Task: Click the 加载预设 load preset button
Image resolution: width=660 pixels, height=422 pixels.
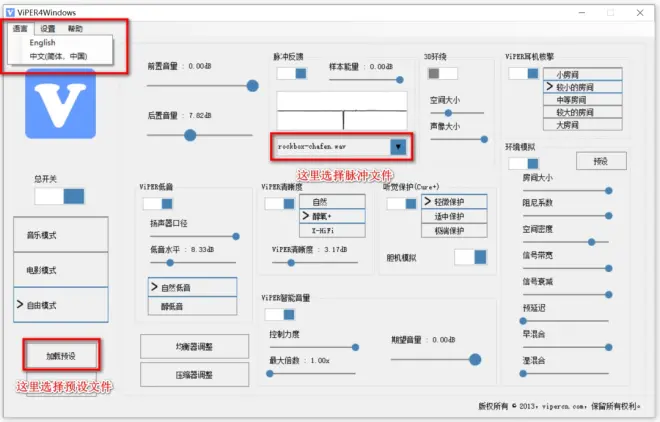Action: pos(61,356)
